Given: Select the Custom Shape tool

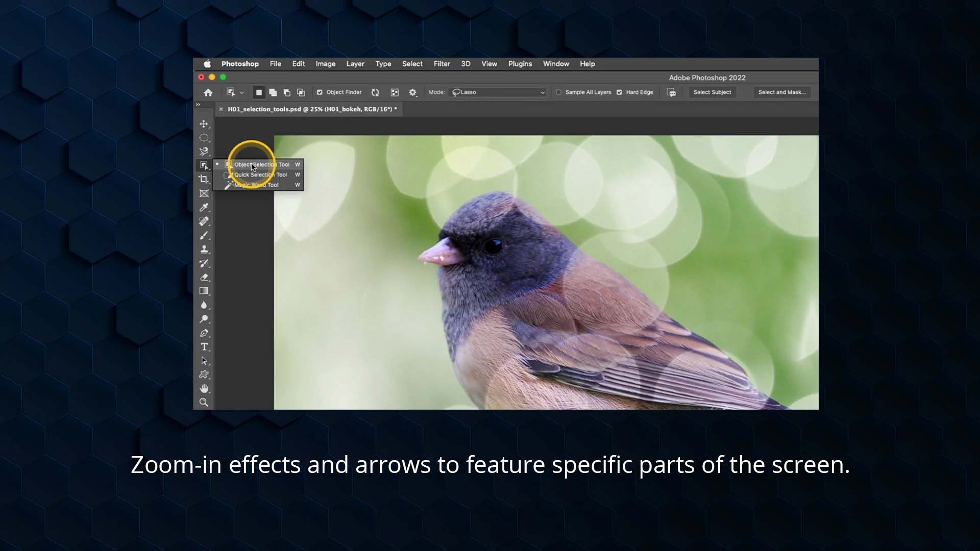Looking at the screenshot, I should click(x=204, y=374).
